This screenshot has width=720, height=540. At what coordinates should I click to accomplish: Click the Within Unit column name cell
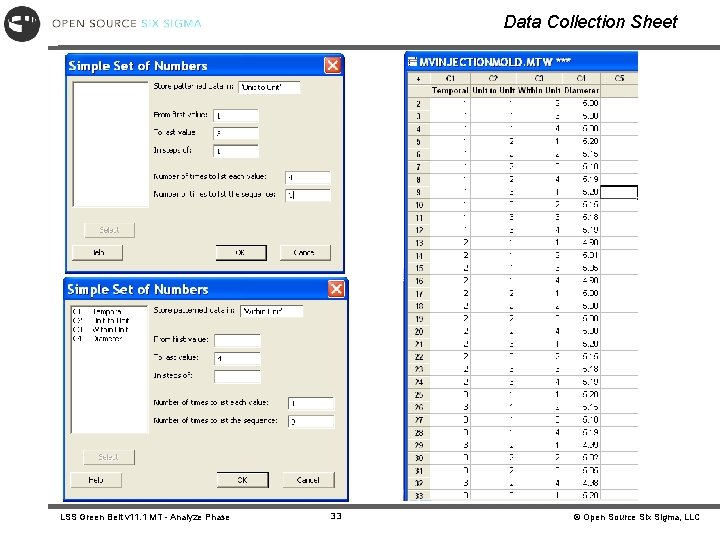(539, 90)
